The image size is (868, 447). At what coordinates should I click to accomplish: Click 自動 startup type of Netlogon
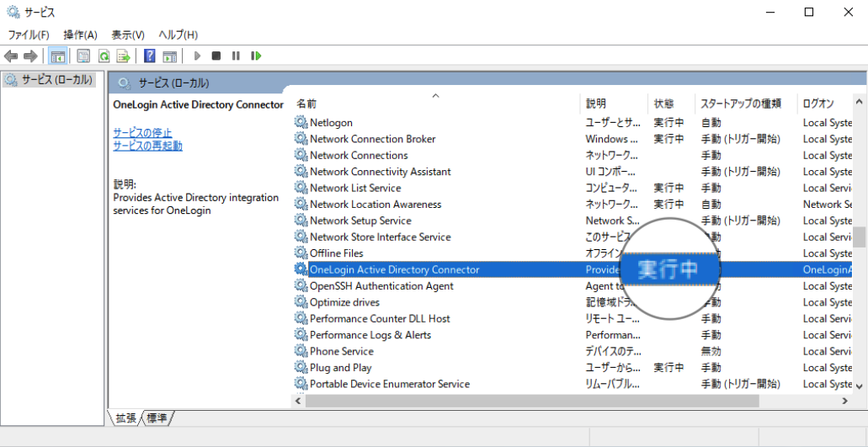coord(711,122)
